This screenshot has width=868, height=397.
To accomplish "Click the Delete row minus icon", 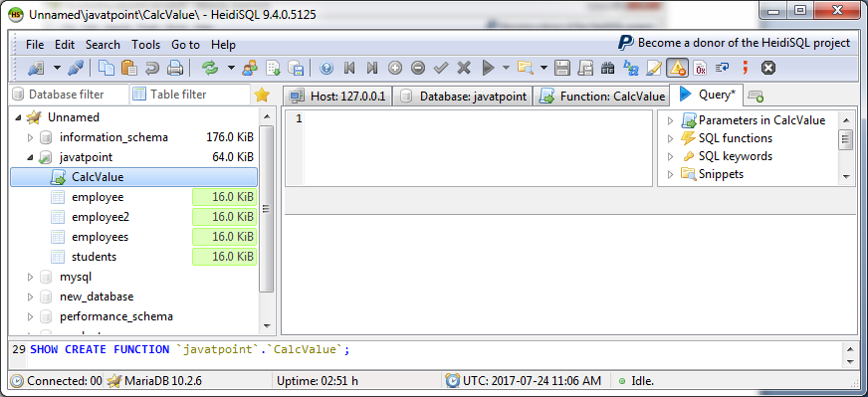I will pyautogui.click(x=418, y=68).
